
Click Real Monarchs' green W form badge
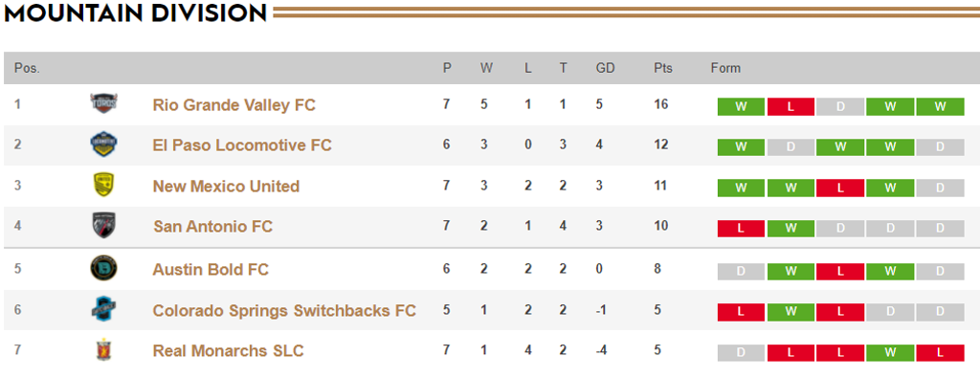pos(890,352)
